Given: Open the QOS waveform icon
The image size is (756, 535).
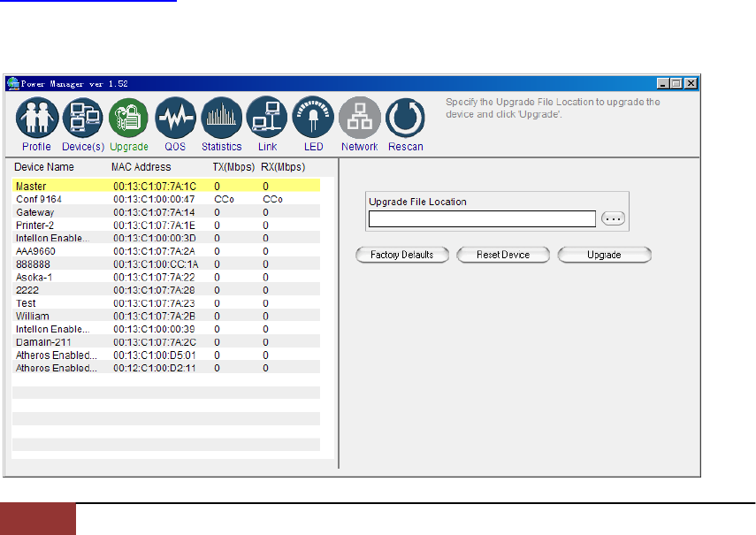Looking at the screenshot, I should [x=175, y=118].
